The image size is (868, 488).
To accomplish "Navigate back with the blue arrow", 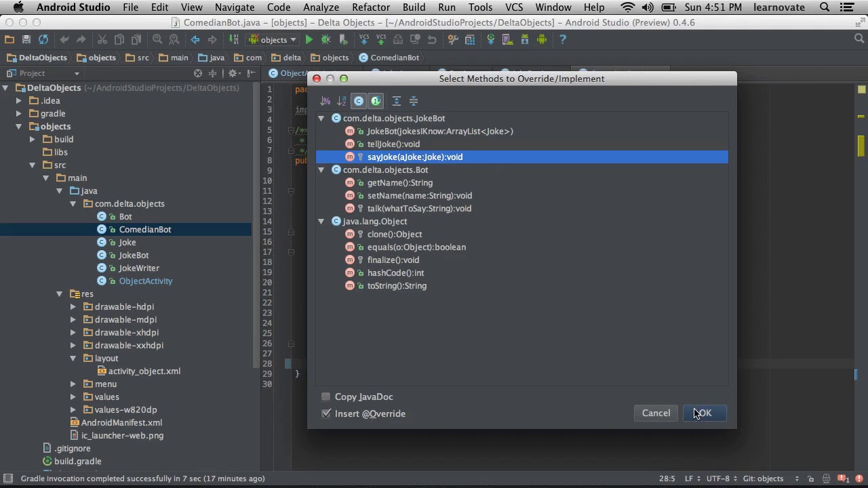I will click(x=195, y=39).
